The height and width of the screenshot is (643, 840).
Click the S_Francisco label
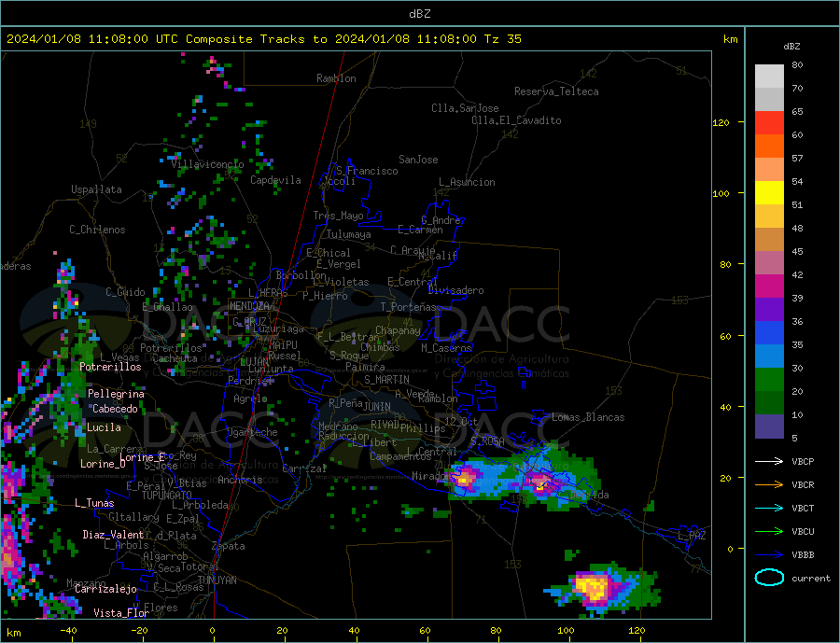(367, 171)
